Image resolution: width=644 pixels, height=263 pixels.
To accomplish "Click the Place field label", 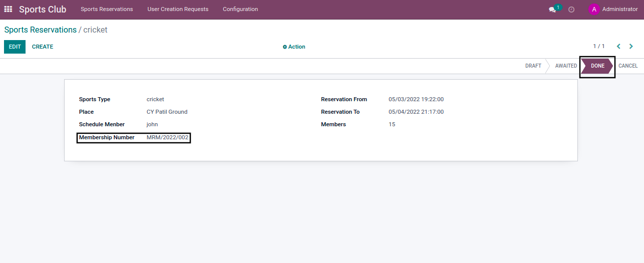I will coord(86,112).
